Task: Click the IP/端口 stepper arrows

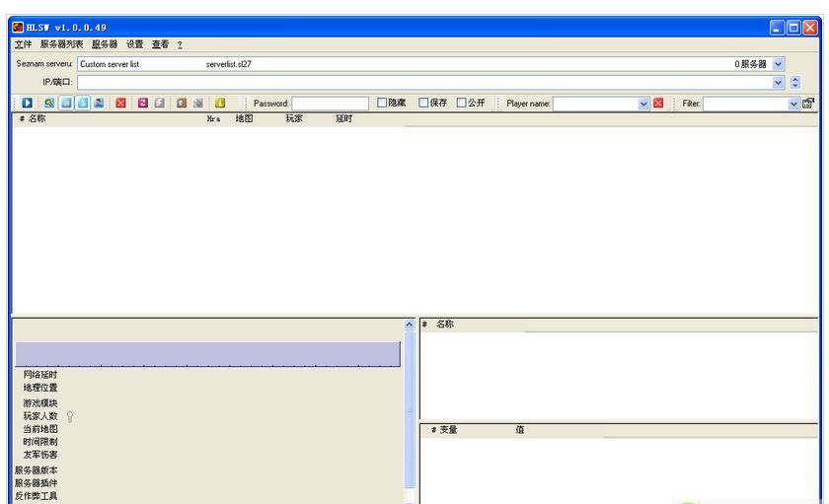Action: tap(795, 82)
